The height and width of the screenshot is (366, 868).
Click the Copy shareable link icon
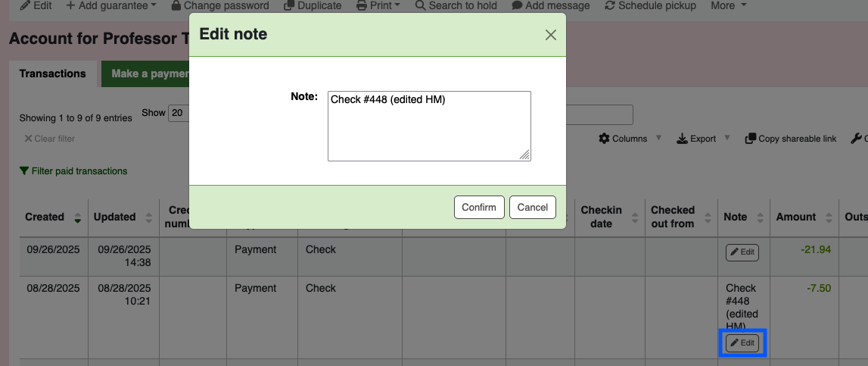[x=750, y=139]
